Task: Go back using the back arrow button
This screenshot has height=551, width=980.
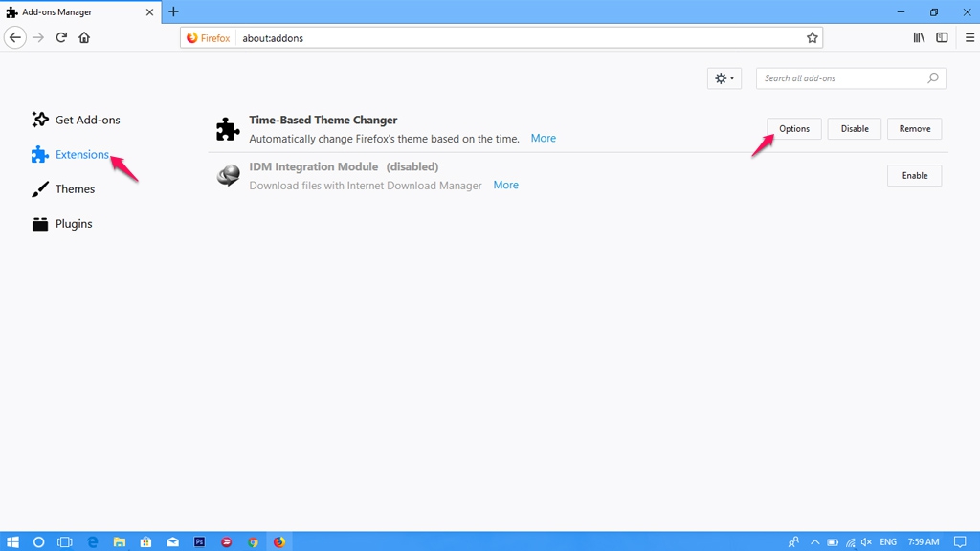Action: point(15,37)
